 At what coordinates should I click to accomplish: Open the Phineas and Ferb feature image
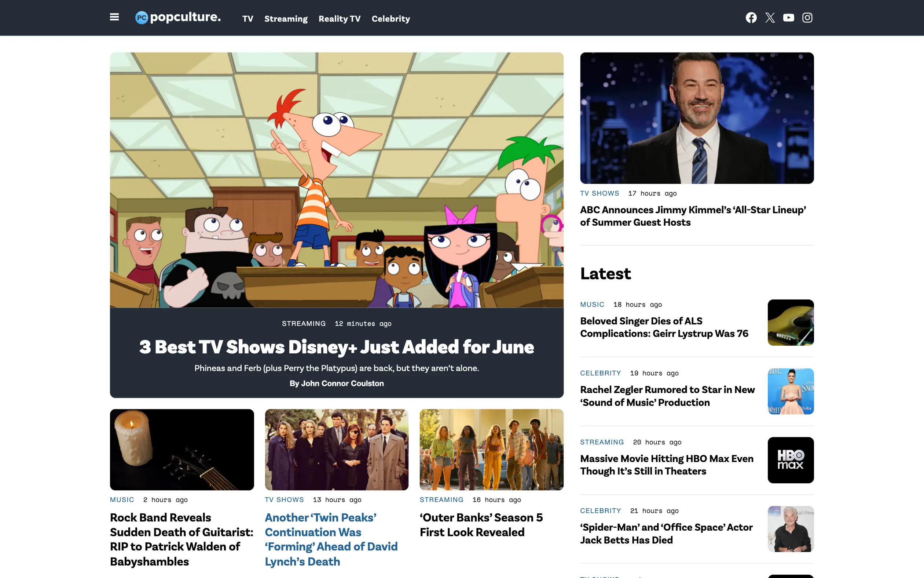click(336, 180)
